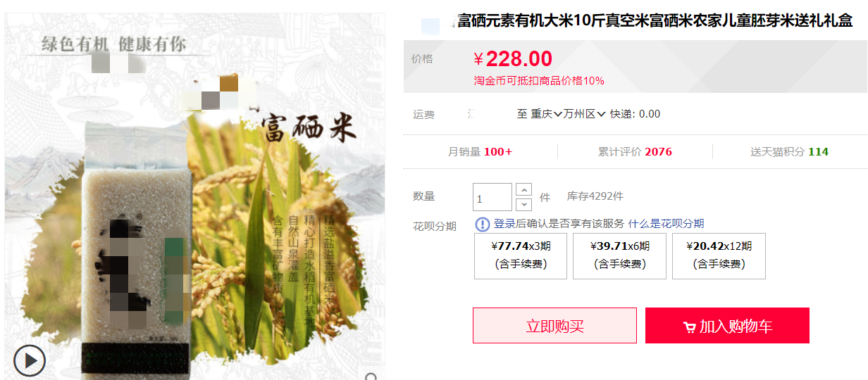Expand the 万州区 district dropdown

click(584, 114)
